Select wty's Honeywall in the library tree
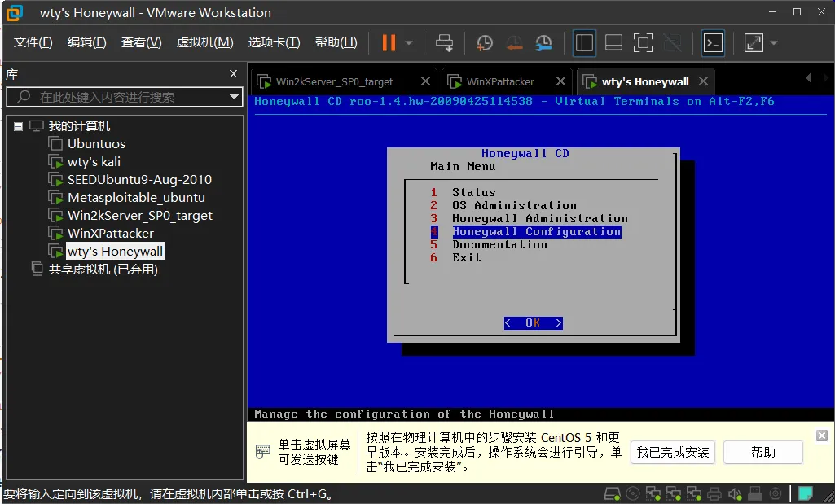Viewport: 835px width, 504px height. 115,252
